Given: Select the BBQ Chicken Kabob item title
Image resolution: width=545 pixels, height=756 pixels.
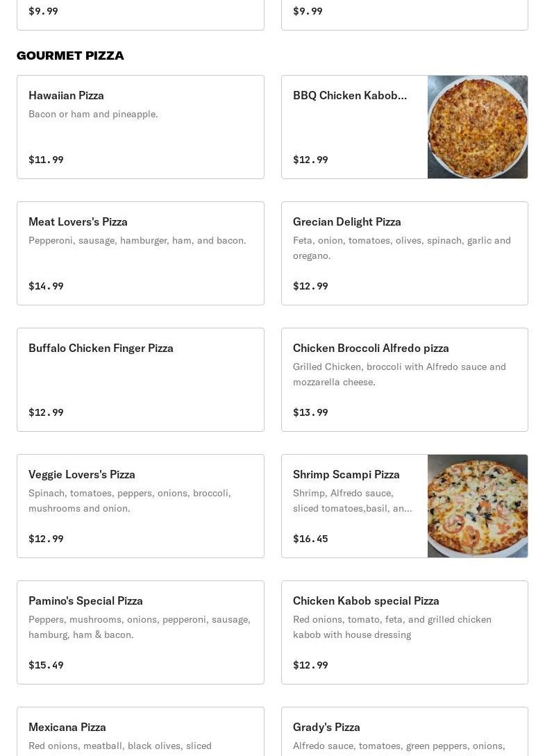Looking at the screenshot, I should pyautogui.click(x=350, y=95).
